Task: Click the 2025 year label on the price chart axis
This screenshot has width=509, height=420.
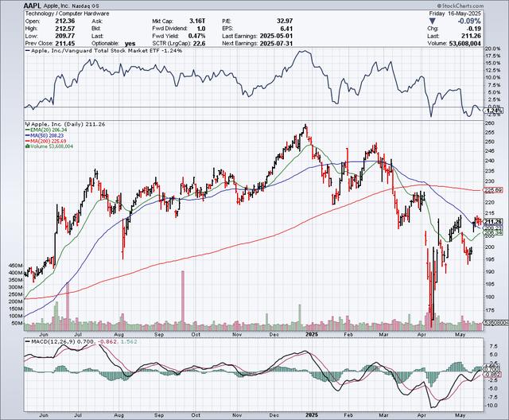Action: tap(313, 334)
